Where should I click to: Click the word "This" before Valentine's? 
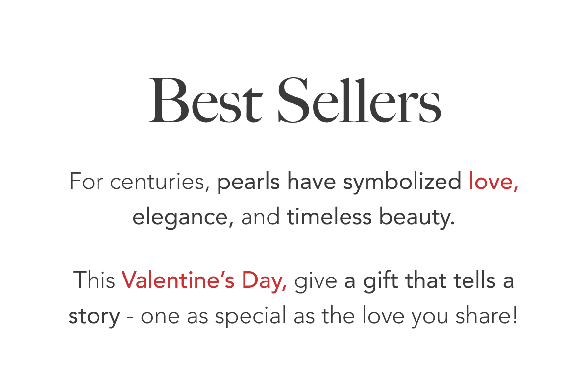click(x=95, y=281)
